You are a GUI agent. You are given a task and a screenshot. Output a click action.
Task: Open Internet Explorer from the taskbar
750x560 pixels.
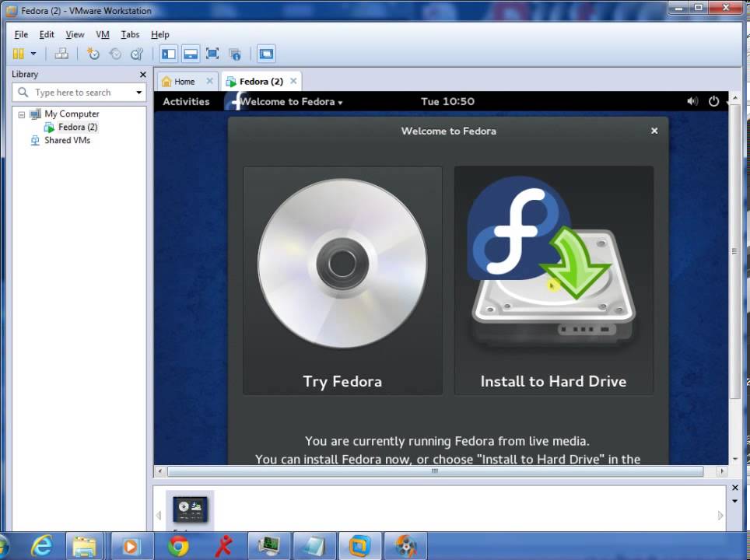[x=42, y=546]
